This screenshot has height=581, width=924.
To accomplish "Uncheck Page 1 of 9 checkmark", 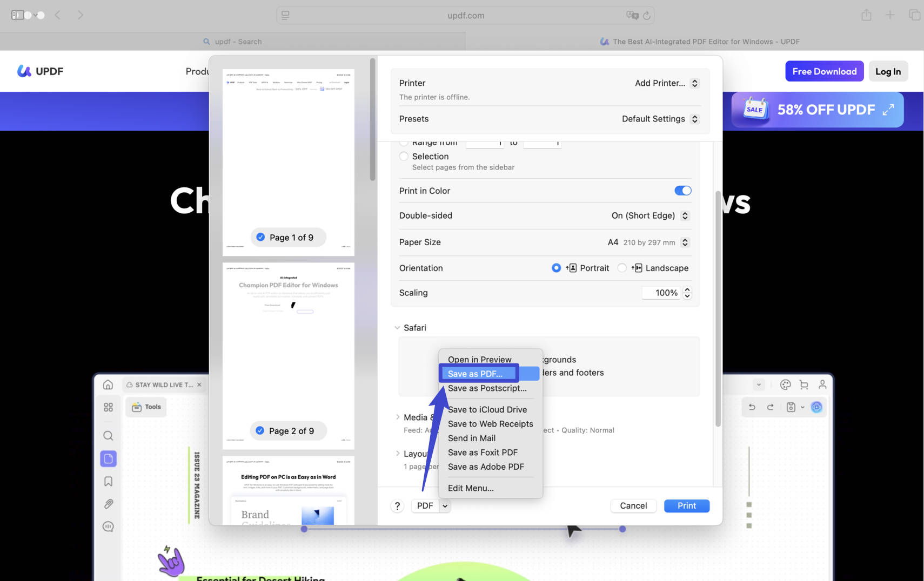I will pyautogui.click(x=260, y=237).
